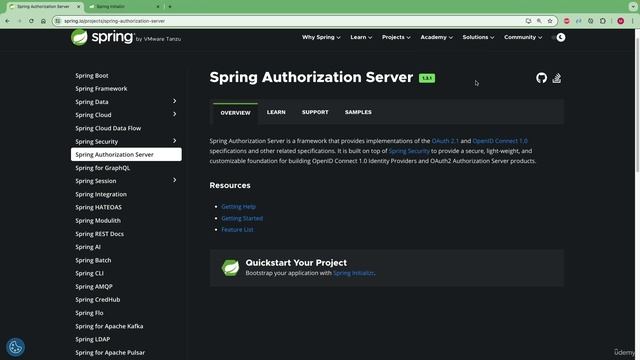Click the Quickstart Spring hexagon logo
Viewport: 640px width, 360px height.
(x=230, y=268)
